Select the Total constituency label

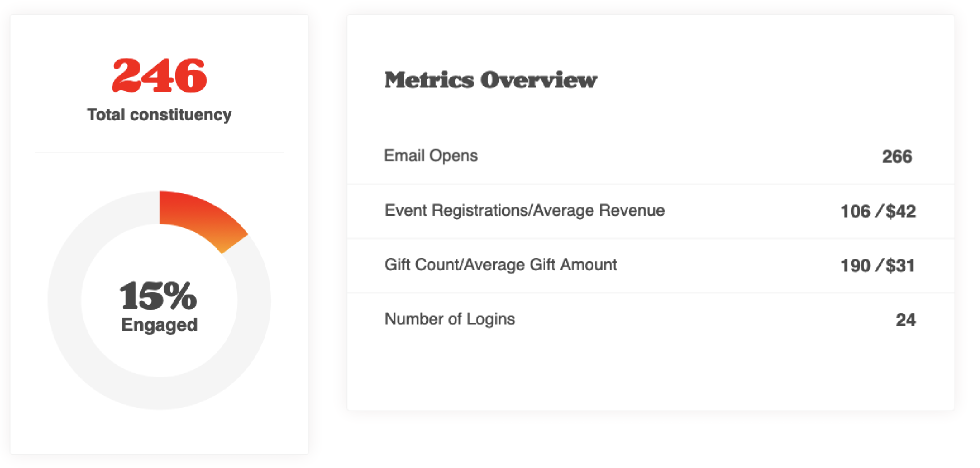point(159,114)
